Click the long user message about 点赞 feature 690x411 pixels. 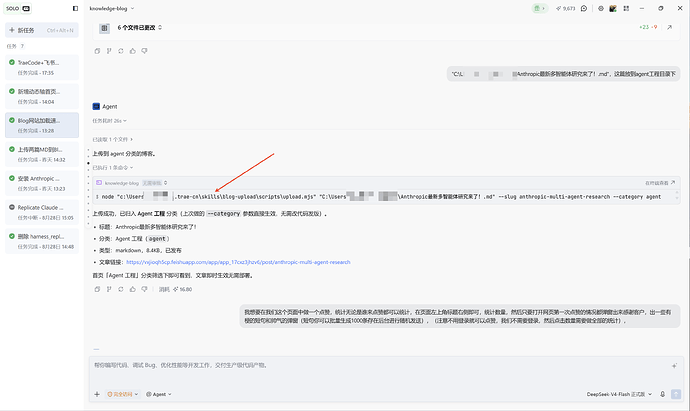coord(460,316)
